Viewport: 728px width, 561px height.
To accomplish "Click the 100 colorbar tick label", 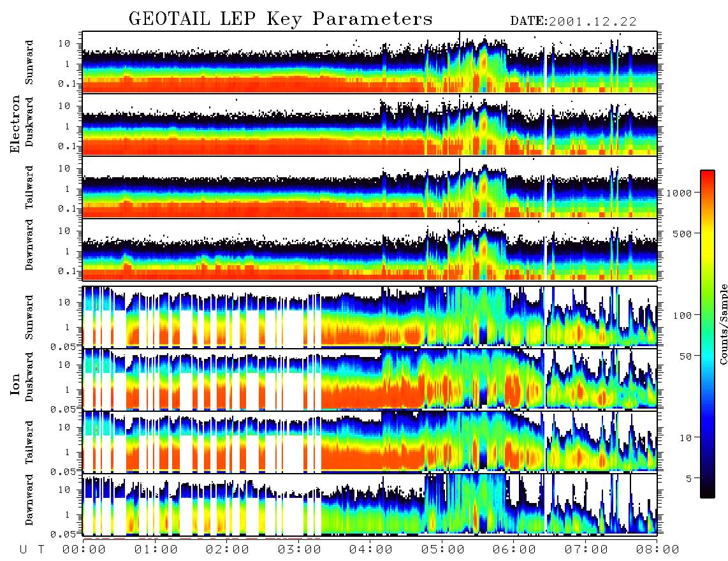I will [x=683, y=316].
